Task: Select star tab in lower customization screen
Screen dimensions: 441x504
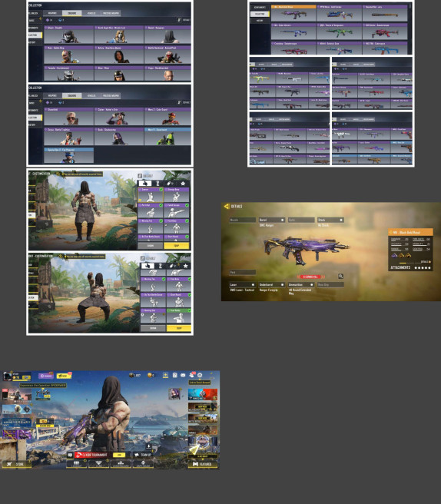Action: tap(185, 266)
